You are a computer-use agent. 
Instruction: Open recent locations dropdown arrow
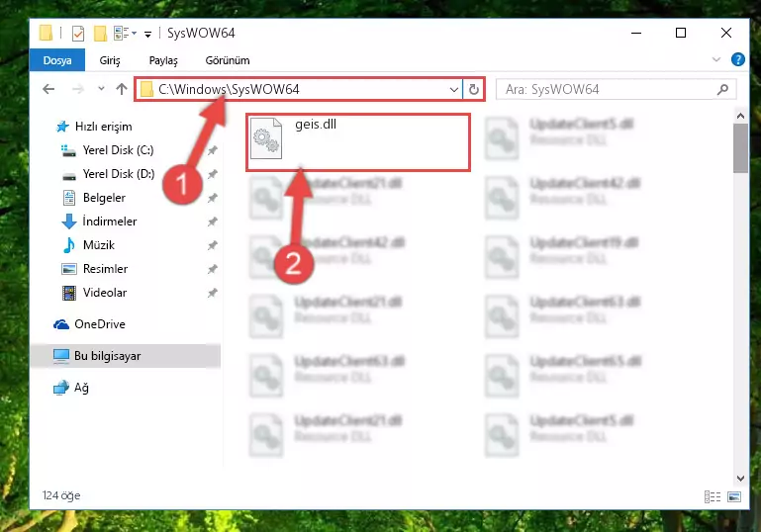[101, 89]
